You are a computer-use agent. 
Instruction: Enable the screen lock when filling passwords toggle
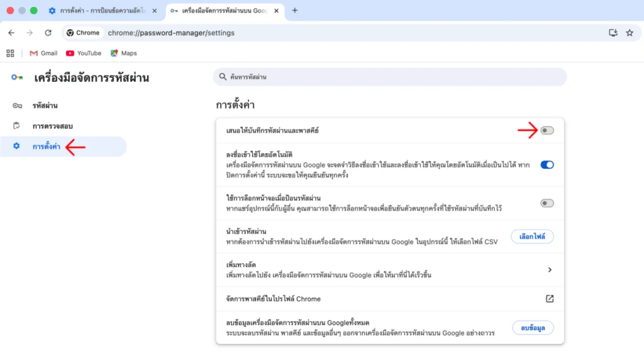click(x=547, y=203)
